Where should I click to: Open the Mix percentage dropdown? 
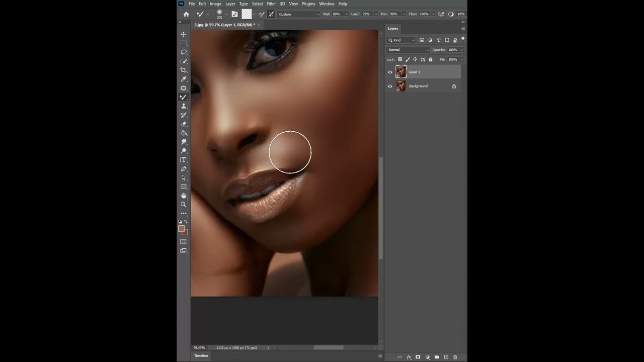point(403,14)
